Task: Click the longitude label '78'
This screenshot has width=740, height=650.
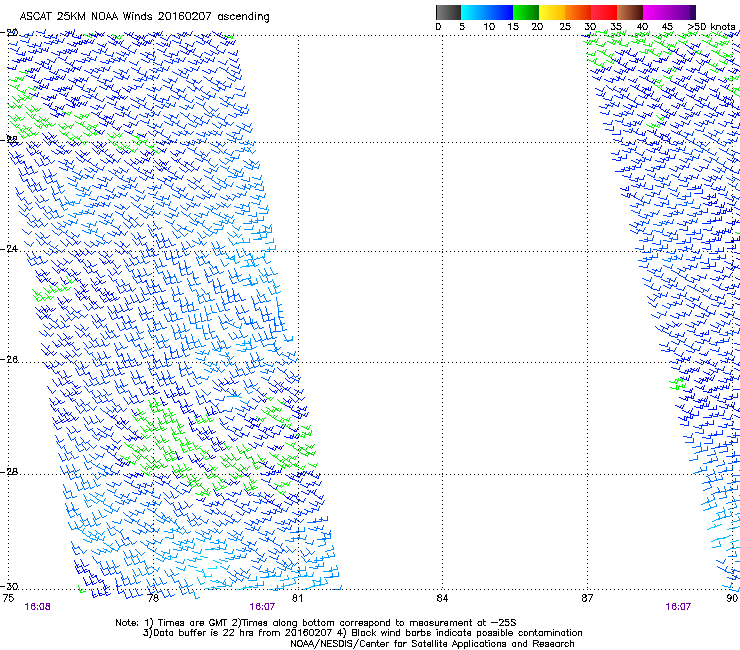Action: pos(153,598)
